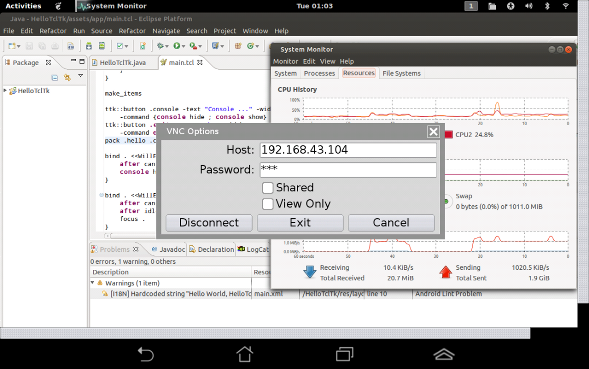This screenshot has width=589, height=369.
Task: Close the main.tcl editor tab
Action: 200,62
